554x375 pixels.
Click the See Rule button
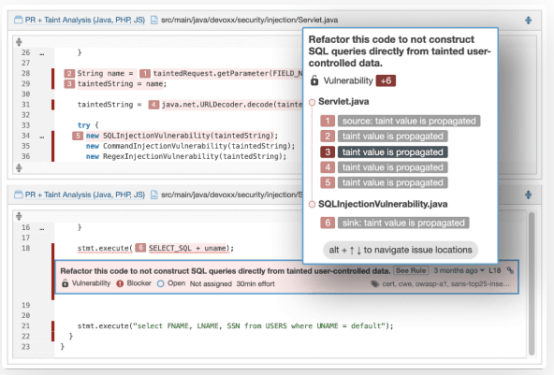point(411,271)
